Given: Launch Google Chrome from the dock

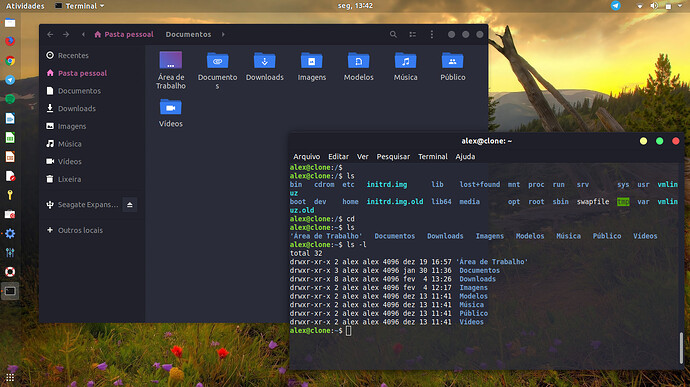Looking at the screenshot, I should tap(10, 61).
